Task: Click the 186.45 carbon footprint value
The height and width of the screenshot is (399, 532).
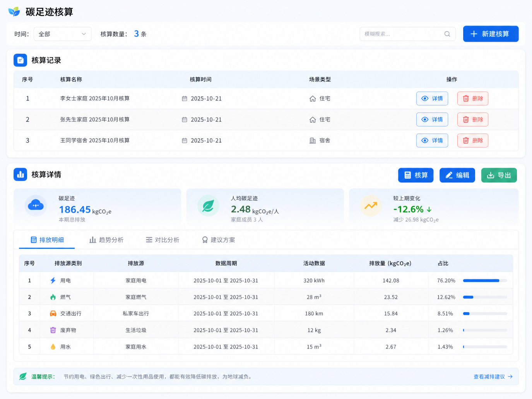Action: (75, 209)
